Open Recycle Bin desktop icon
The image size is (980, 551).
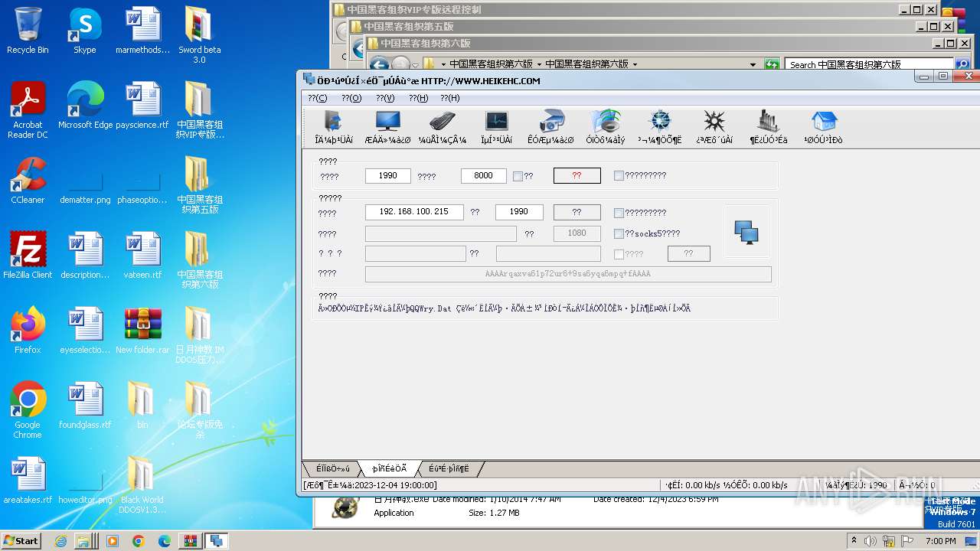pos(28,31)
